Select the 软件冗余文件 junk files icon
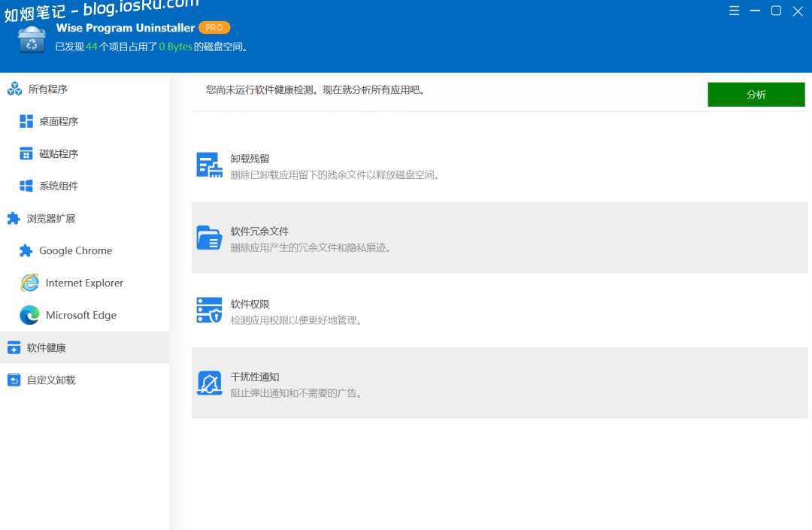Screen dimensions: 812x530 point(208,237)
